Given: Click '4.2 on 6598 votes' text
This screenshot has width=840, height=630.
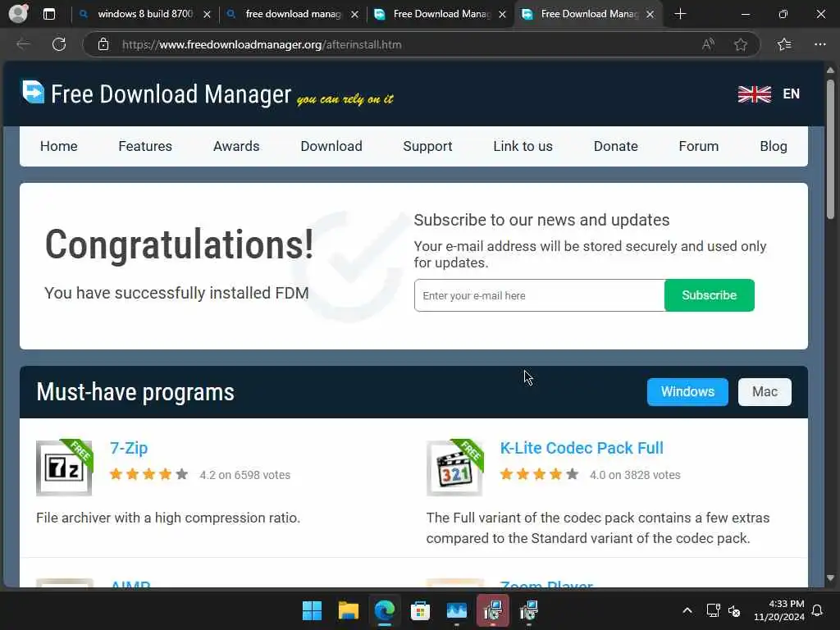Looking at the screenshot, I should point(244,475).
